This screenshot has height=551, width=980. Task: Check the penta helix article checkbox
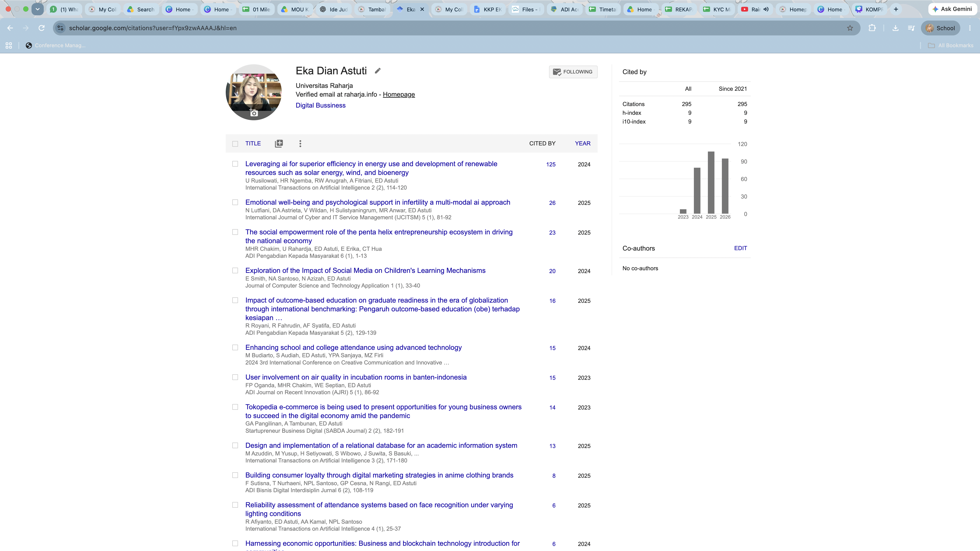(x=235, y=232)
